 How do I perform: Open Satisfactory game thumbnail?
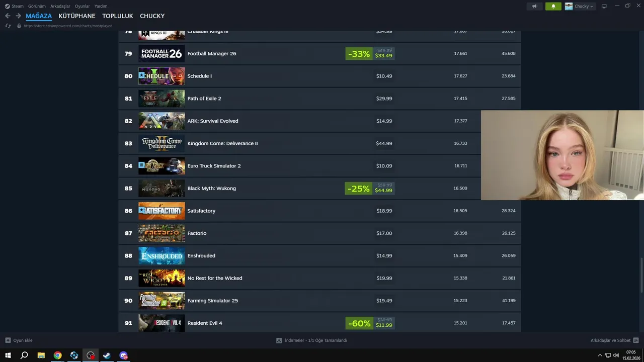(x=162, y=211)
